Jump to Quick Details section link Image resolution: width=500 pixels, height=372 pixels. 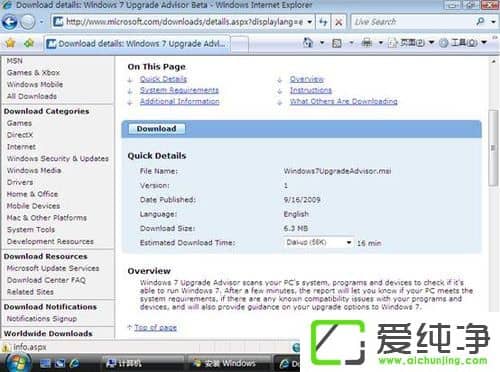163,79
